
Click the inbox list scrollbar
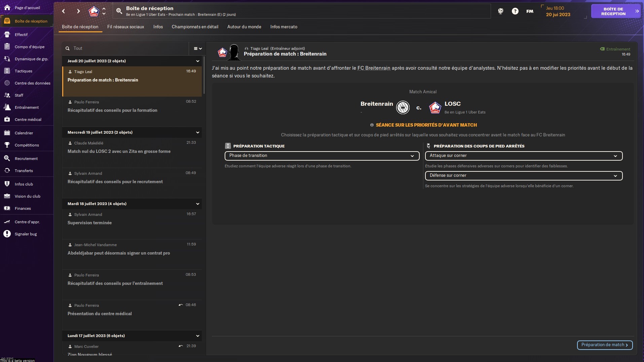point(203,76)
